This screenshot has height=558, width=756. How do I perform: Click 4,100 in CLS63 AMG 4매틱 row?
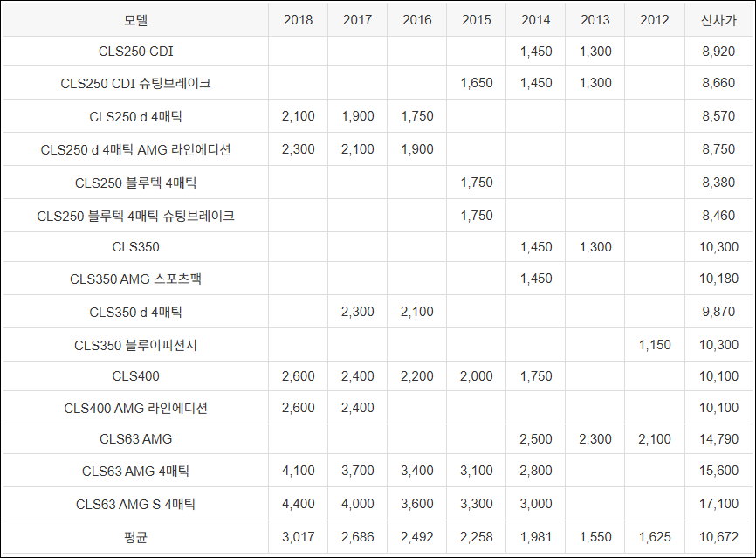(x=298, y=471)
